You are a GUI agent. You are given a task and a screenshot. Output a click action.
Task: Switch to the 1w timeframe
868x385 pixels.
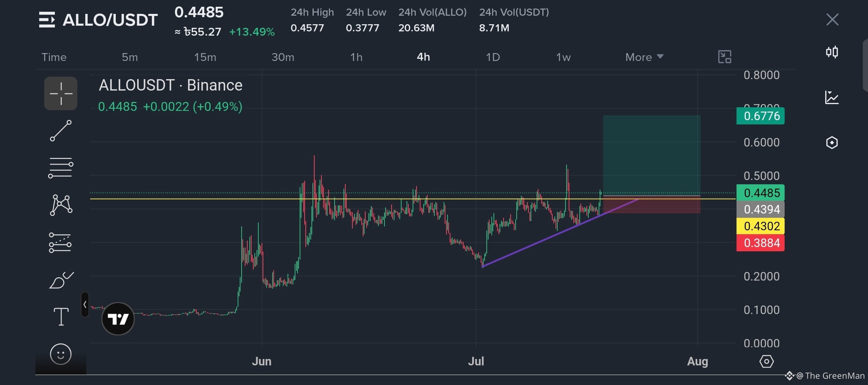coord(563,57)
